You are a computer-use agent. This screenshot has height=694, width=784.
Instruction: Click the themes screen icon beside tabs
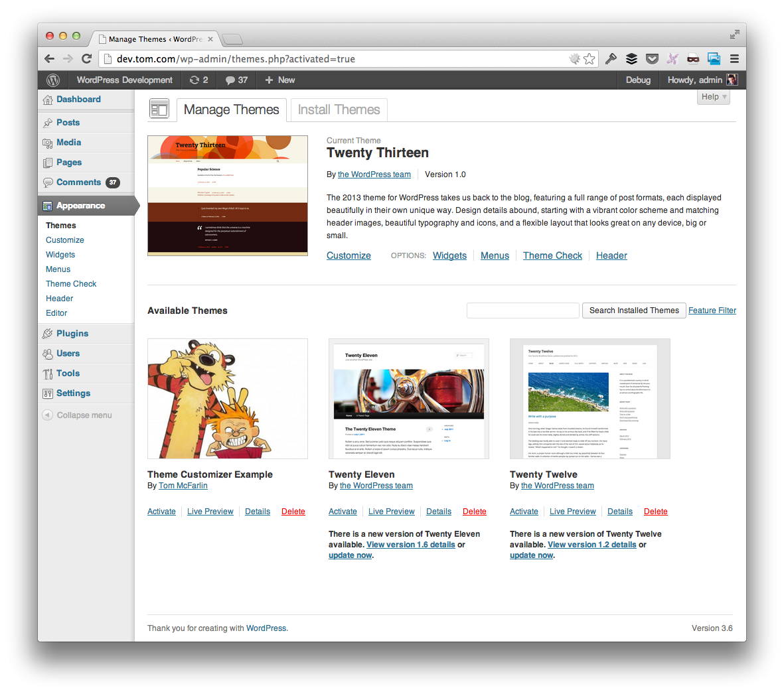[159, 109]
